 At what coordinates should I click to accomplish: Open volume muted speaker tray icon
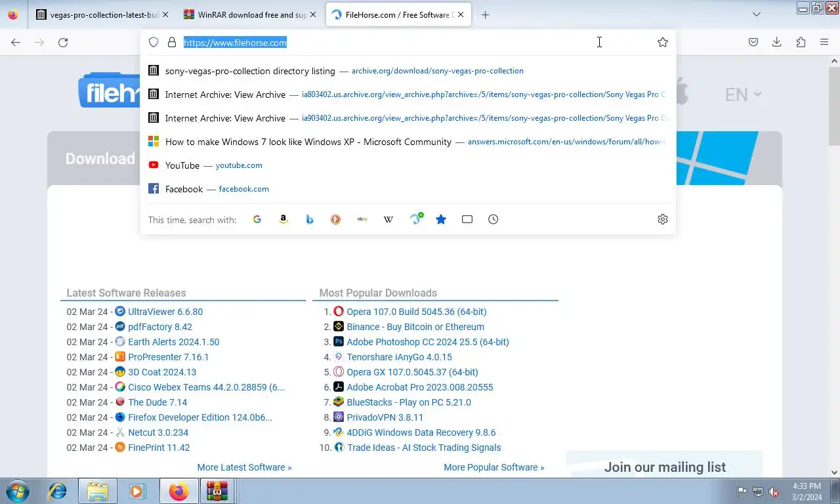(774, 492)
